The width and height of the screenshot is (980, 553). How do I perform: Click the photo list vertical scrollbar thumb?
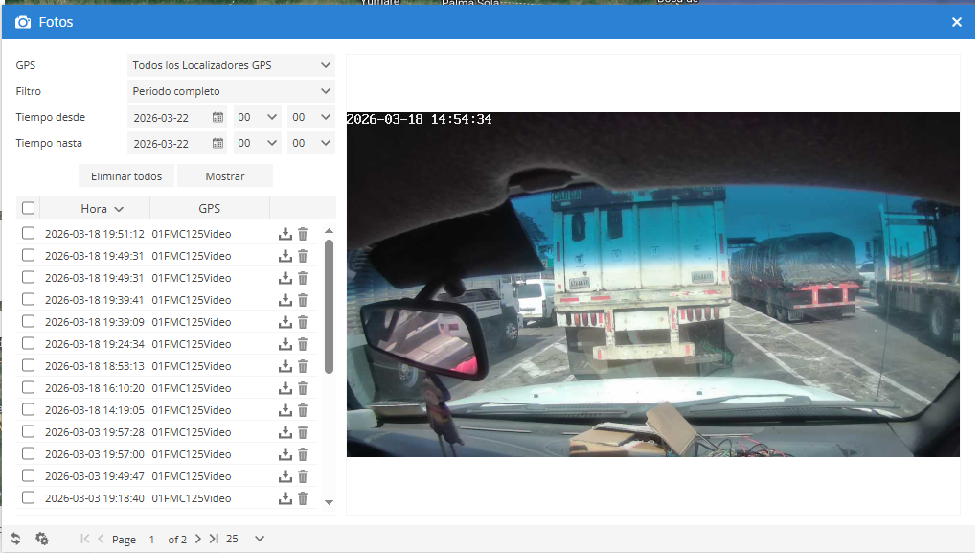(x=330, y=307)
